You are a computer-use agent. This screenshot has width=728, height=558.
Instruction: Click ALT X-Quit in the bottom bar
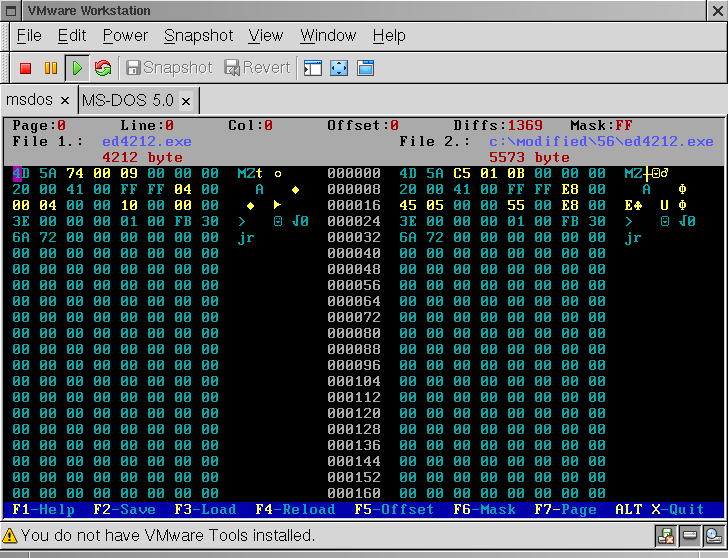pyautogui.click(x=660, y=509)
